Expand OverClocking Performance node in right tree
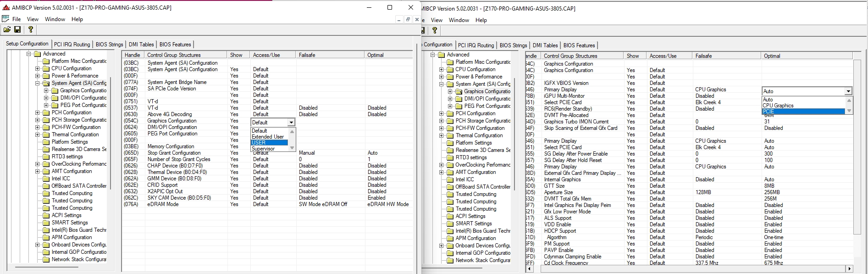 tap(441, 165)
